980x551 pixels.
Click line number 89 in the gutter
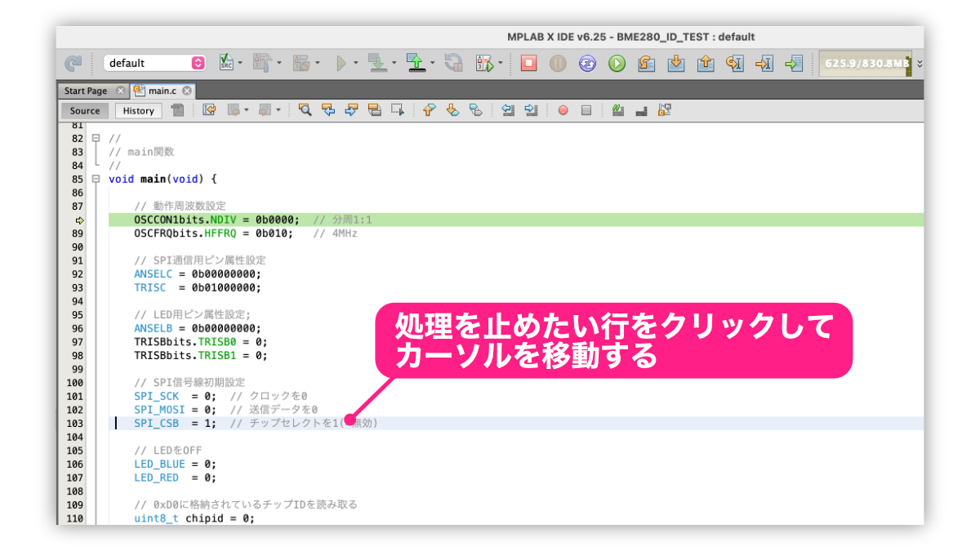point(78,233)
